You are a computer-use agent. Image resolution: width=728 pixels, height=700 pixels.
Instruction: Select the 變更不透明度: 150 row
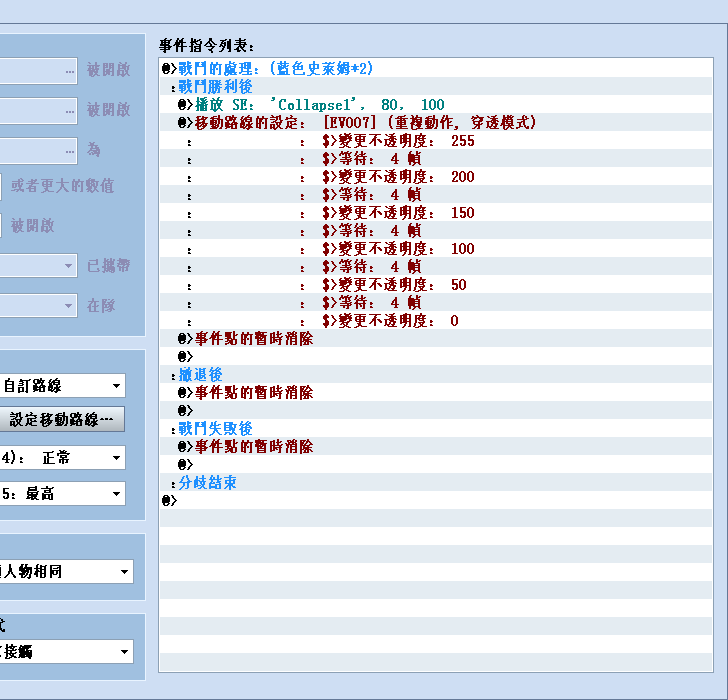point(436,213)
